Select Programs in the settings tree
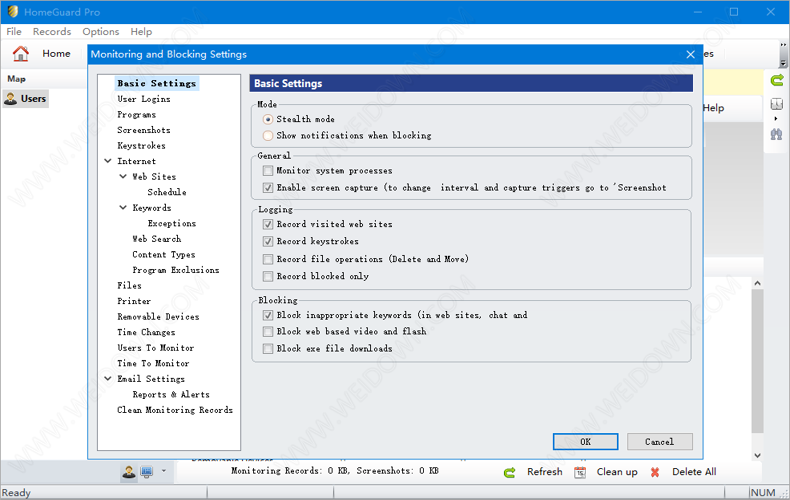Image resolution: width=790 pixels, height=500 pixels. pos(137,114)
